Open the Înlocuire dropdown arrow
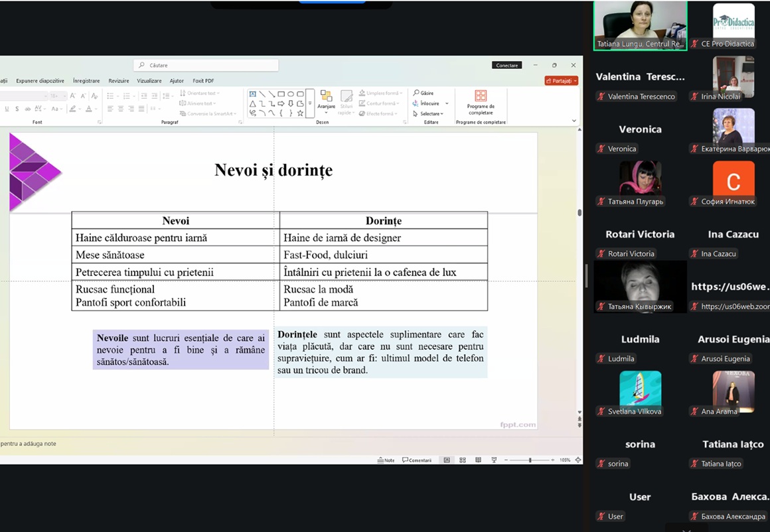The image size is (770, 532). [x=447, y=103]
